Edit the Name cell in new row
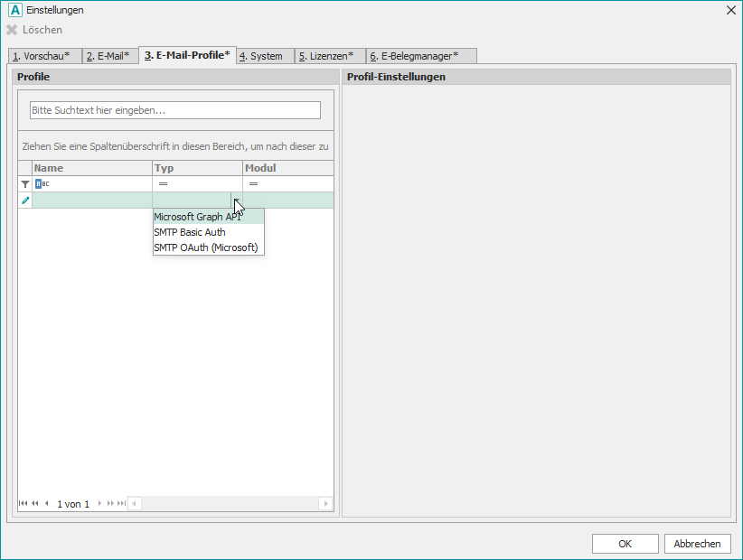 tap(92, 201)
